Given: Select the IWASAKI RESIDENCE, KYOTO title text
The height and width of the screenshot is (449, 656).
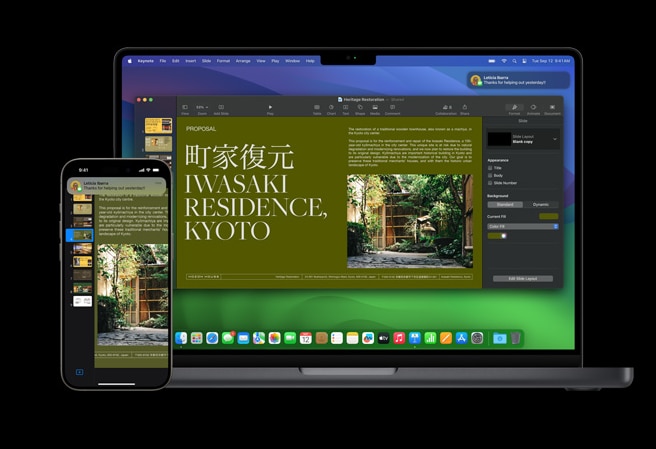Looking at the screenshot, I should (x=256, y=207).
